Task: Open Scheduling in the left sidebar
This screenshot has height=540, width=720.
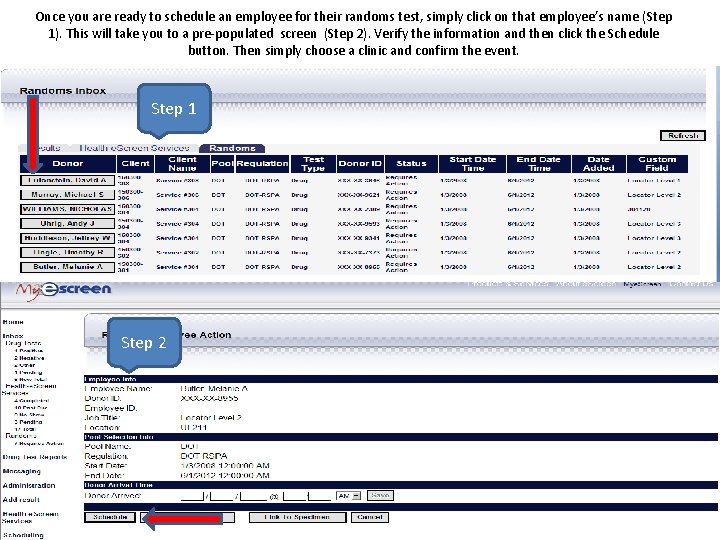Action: pyautogui.click(x=23, y=535)
